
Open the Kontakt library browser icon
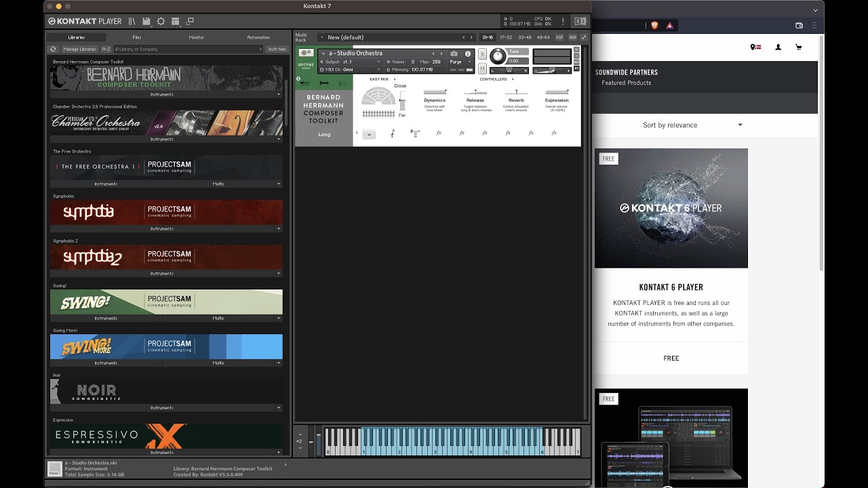(x=132, y=22)
